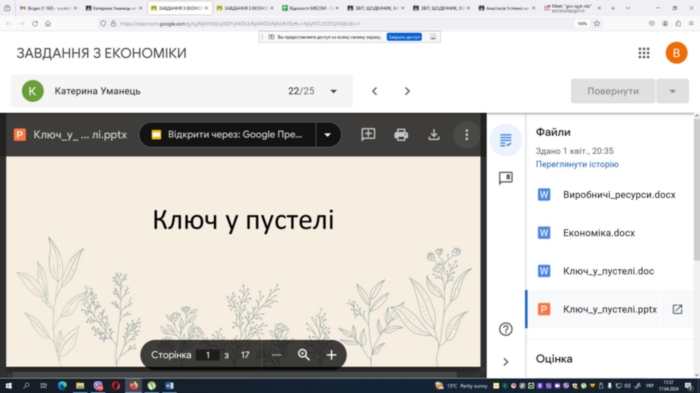Image resolution: width=700 pixels, height=393 pixels.
Task: Open the three-dot more actions menu
Action: pos(467,134)
